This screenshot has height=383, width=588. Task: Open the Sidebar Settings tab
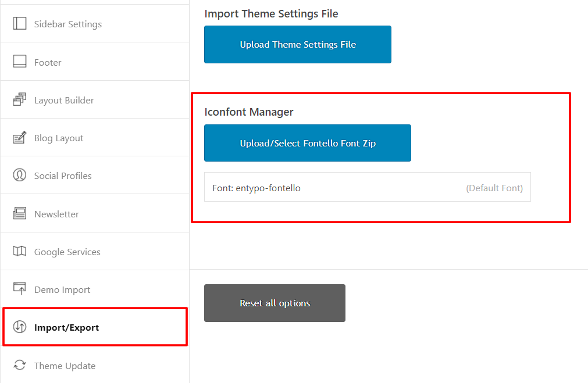(67, 24)
